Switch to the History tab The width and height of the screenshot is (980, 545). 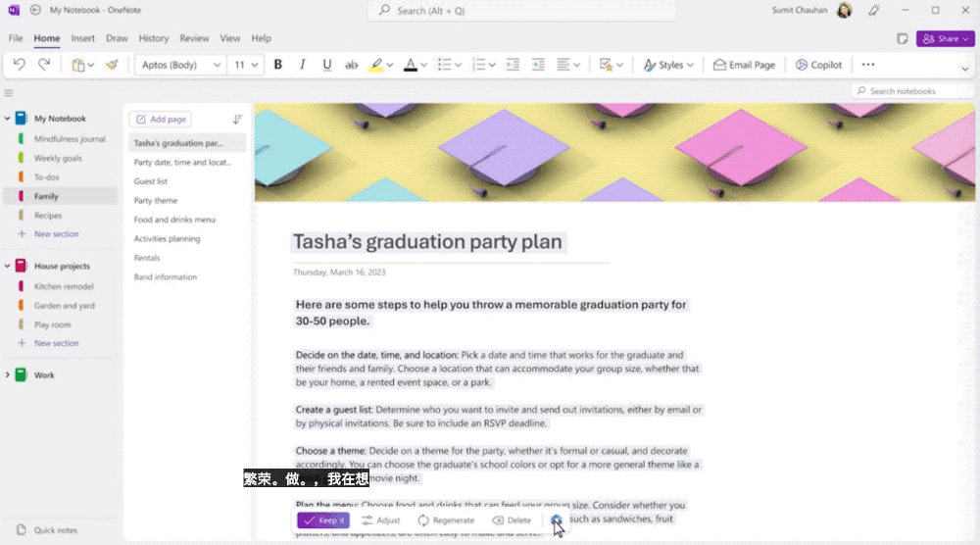[x=154, y=38]
